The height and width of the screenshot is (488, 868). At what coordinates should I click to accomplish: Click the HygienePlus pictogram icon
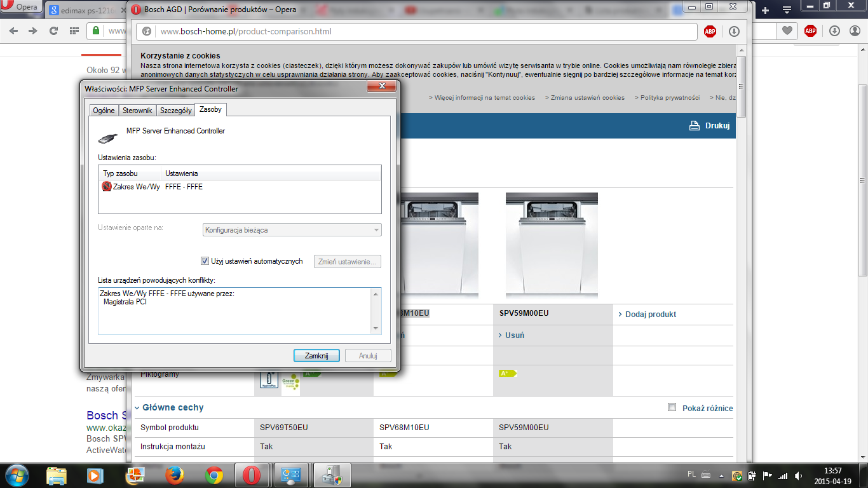coord(269,379)
